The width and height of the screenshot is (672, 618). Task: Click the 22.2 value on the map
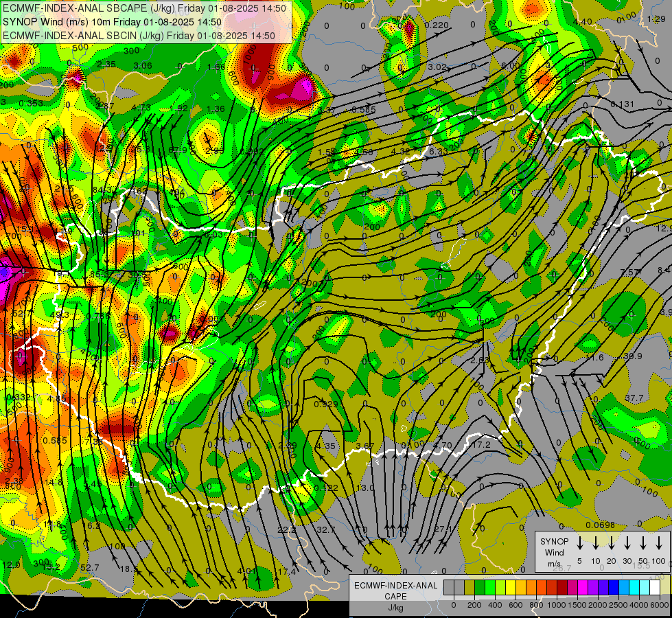point(287,530)
